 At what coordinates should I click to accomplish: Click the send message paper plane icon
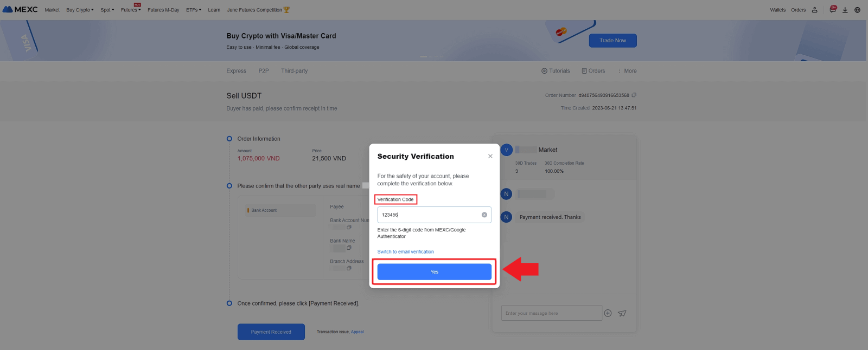[x=622, y=313]
